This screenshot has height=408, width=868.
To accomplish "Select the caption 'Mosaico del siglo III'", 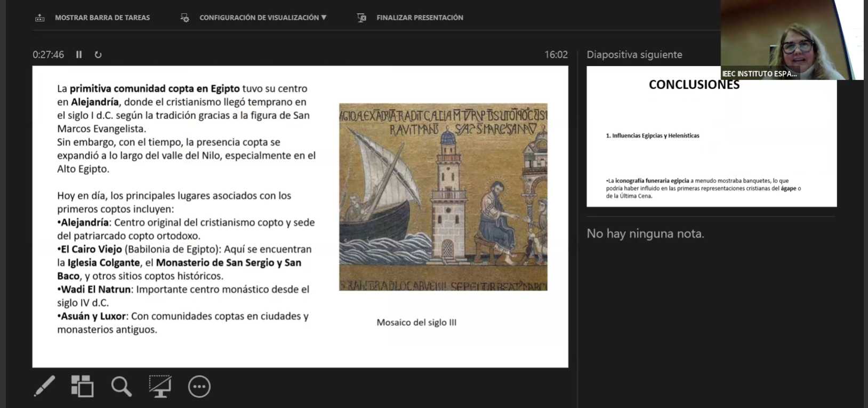I will (x=416, y=322).
